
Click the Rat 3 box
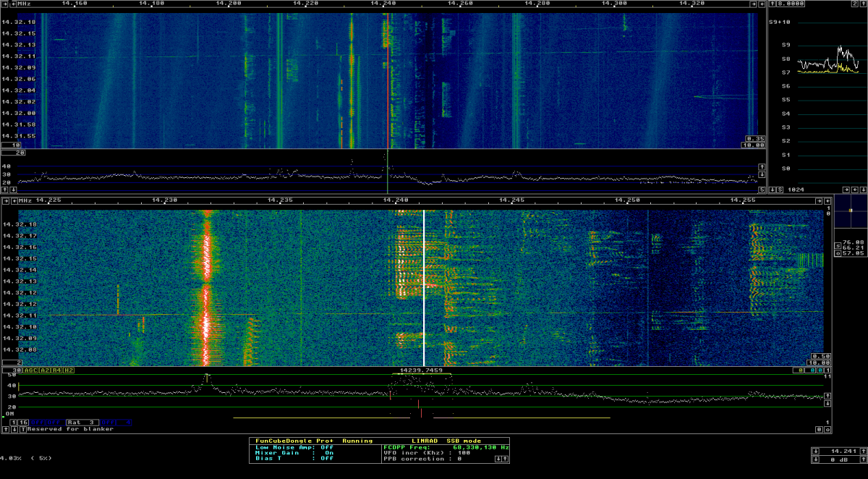[x=82, y=421]
